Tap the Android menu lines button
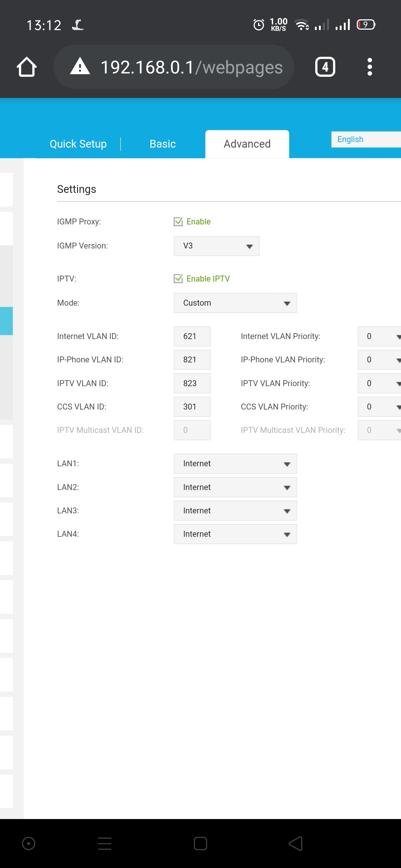 tap(105, 844)
